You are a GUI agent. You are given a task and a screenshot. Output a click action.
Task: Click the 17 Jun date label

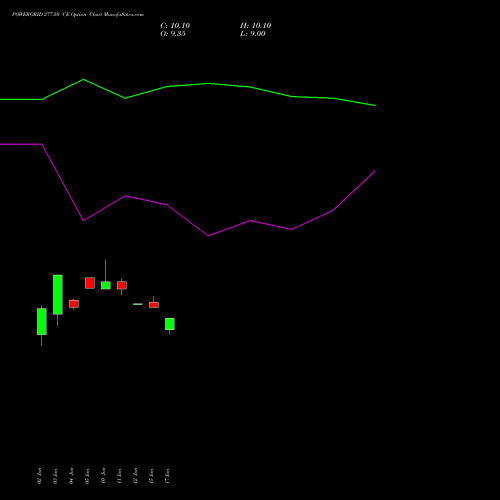click(x=167, y=476)
